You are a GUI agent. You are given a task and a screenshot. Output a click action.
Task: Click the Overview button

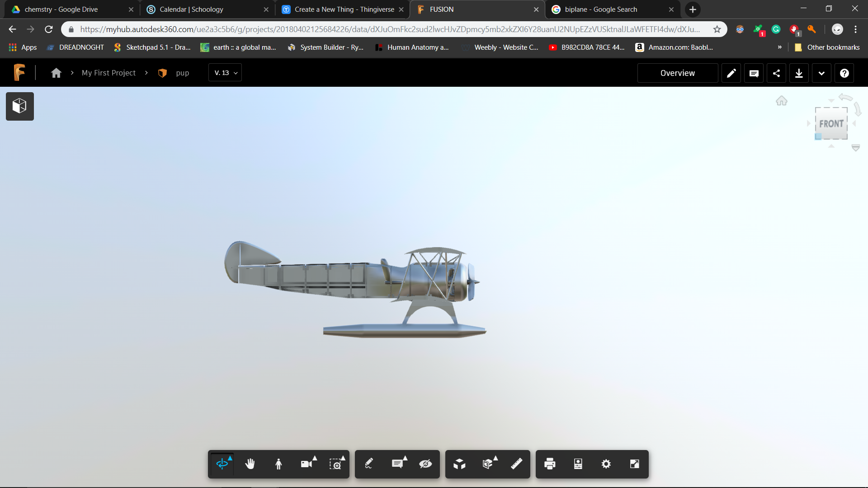pyautogui.click(x=678, y=73)
